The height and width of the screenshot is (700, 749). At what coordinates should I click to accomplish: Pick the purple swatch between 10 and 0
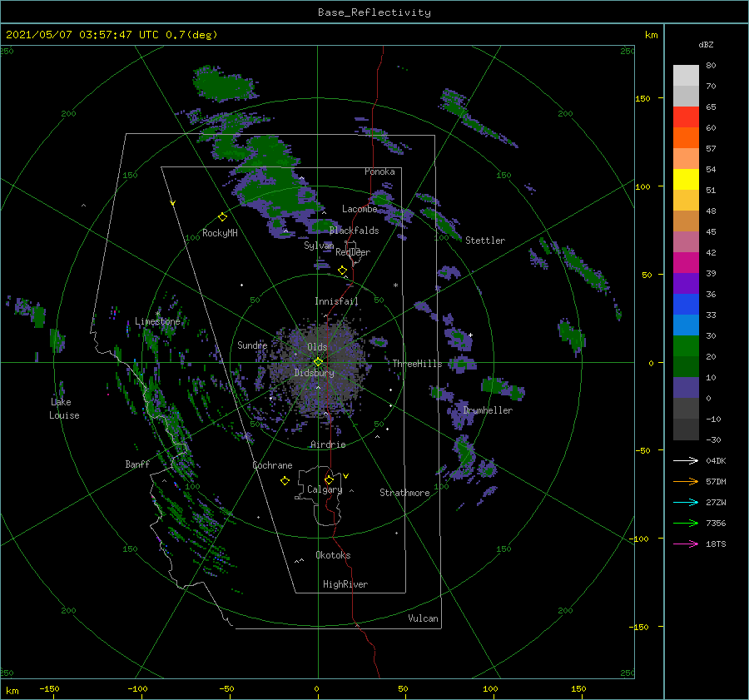[x=686, y=388]
